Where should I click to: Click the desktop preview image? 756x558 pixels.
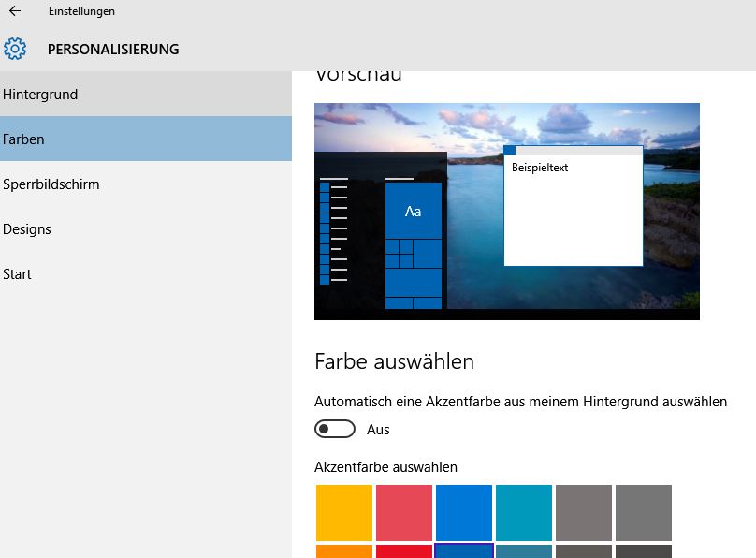tap(507, 212)
